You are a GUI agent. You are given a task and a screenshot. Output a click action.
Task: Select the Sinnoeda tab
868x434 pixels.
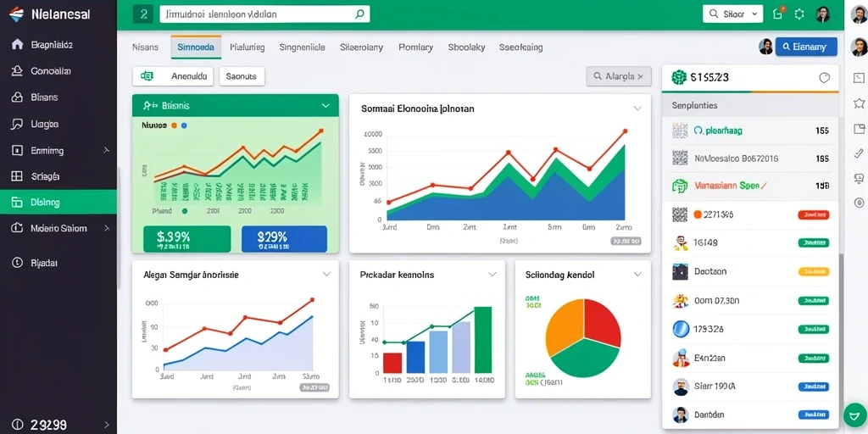196,47
